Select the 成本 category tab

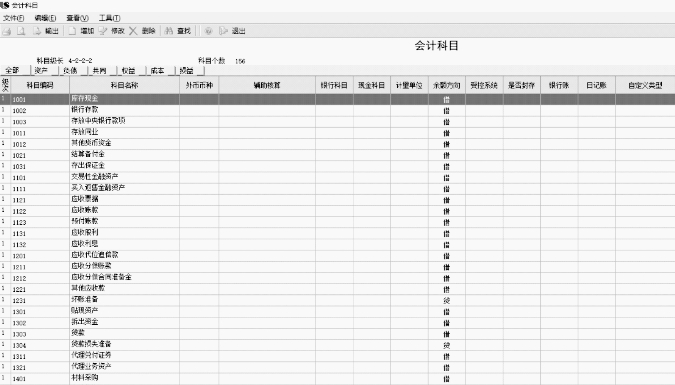(158, 71)
